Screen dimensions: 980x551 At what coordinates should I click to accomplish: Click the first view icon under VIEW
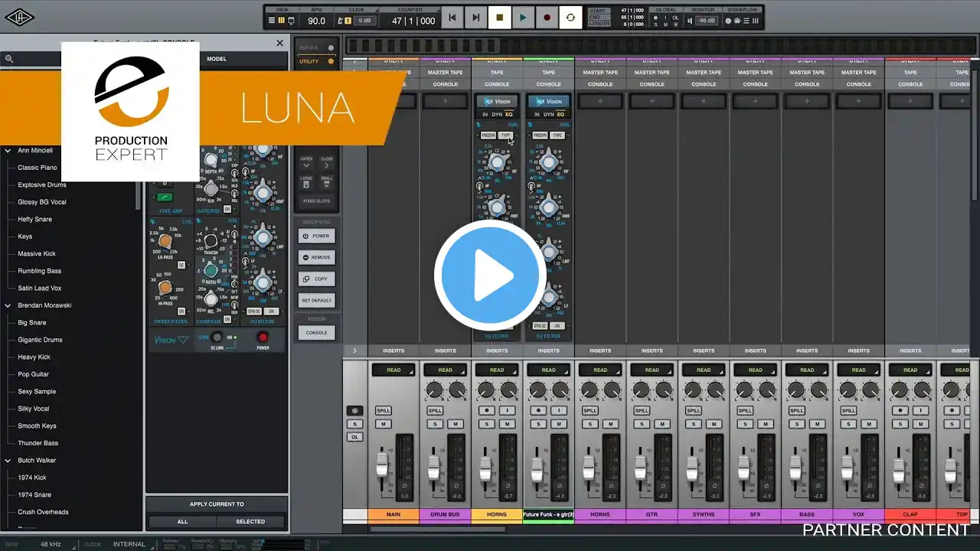tap(272, 21)
